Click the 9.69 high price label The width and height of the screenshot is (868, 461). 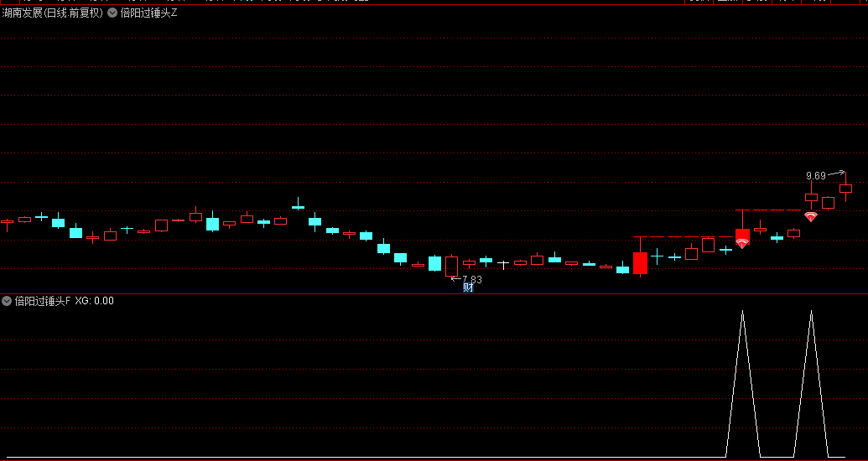pos(815,176)
